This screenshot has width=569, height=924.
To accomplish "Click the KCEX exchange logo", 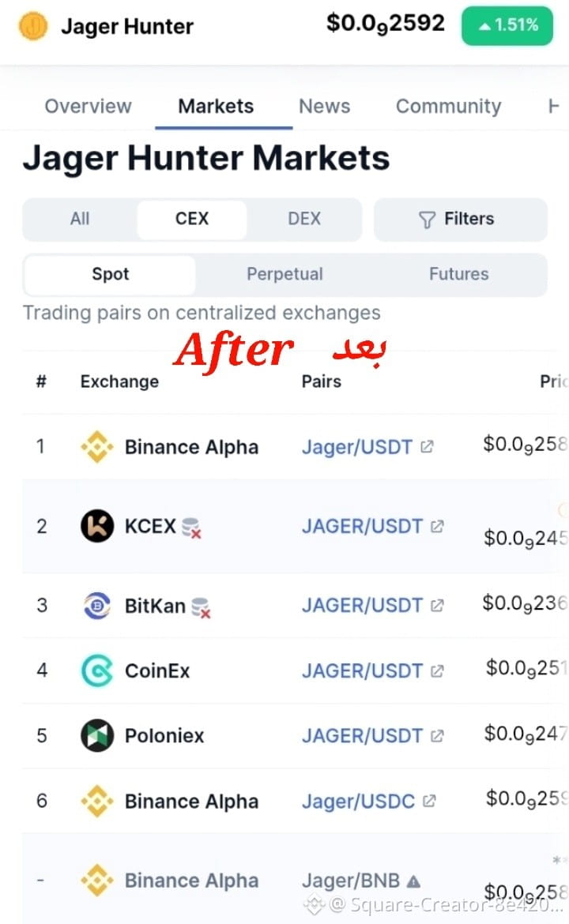I will [97, 526].
